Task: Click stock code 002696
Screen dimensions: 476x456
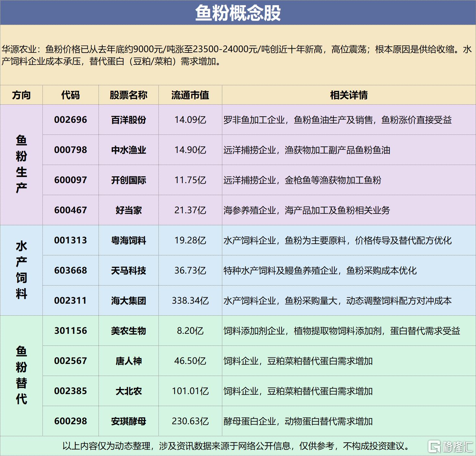Action: [71, 120]
